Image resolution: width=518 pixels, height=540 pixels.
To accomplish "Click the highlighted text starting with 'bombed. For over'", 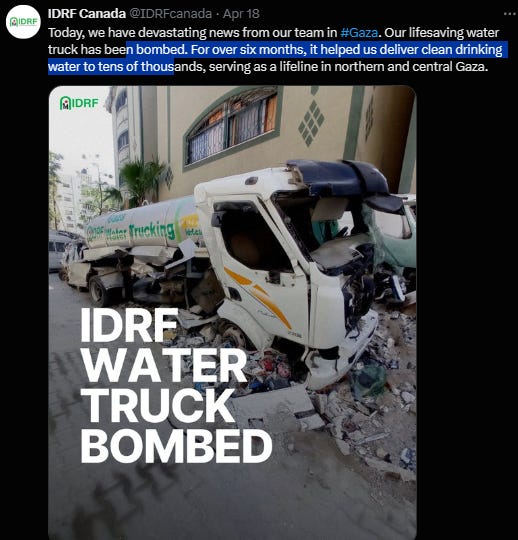I will (317, 50).
